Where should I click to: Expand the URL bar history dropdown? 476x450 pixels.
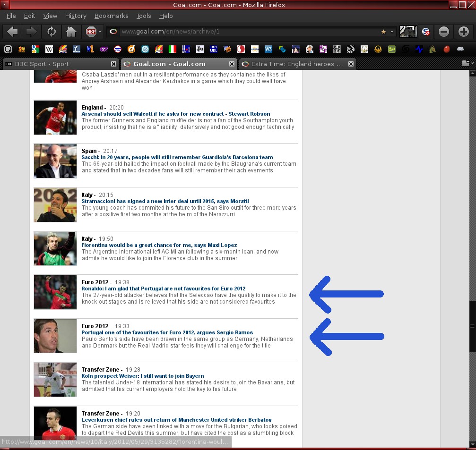click(x=392, y=32)
